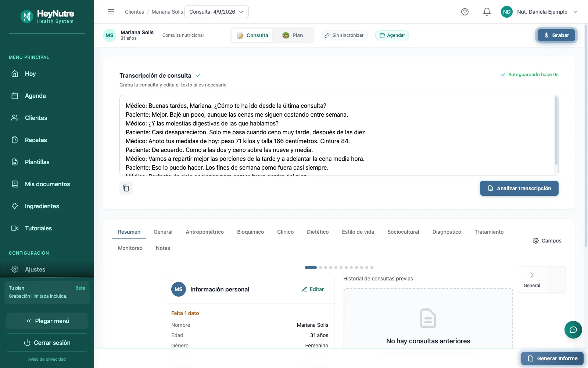This screenshot has width=588, height=368.
Task: Switch to the Plan view
Action: point(293,35)
